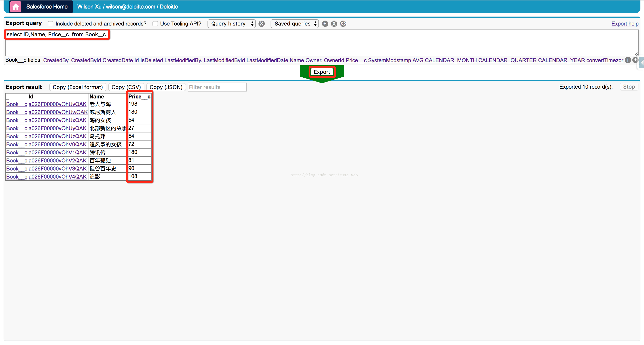This screenshot has height=345, width=644.
Task: Click the Copy (CSV) button
Action: click(x=126, y=87)
